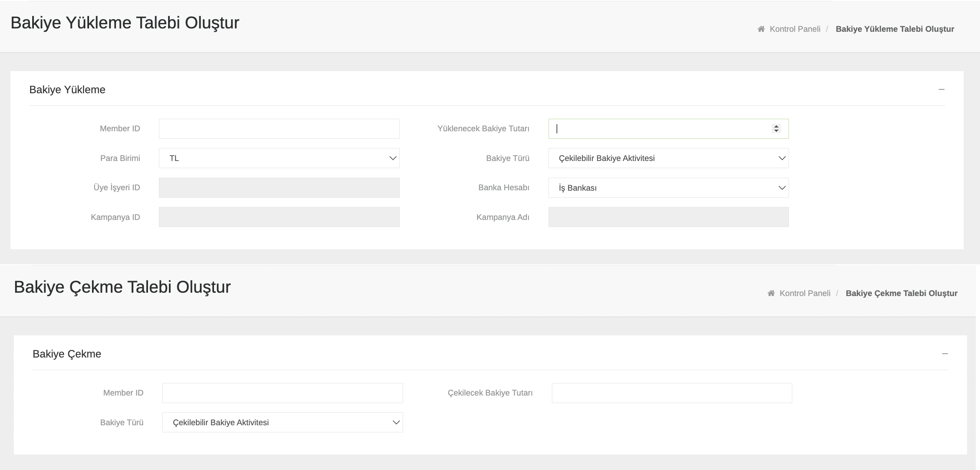Click home icon beside upper Kontrol Paneli

pos(761,29)
